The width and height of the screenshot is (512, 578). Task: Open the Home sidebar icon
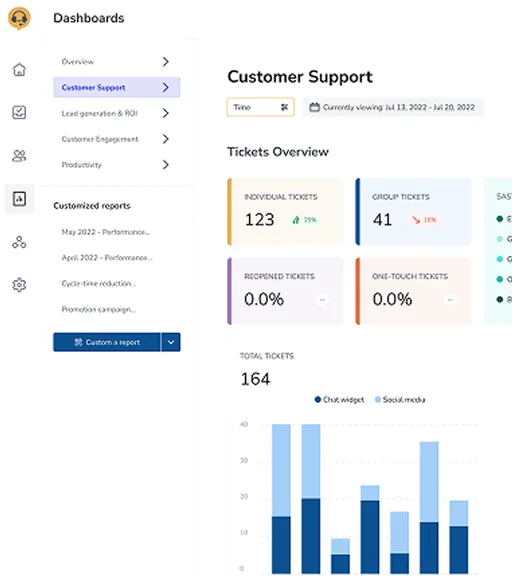pos(19,69)
